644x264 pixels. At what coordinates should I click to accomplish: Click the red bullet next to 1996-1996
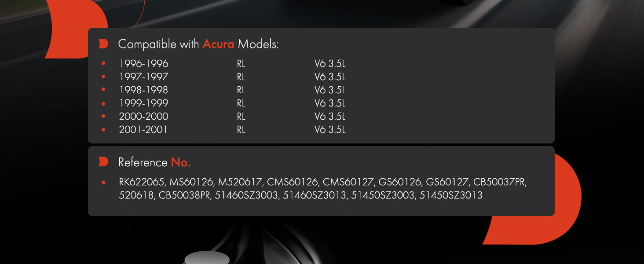pos(103,63)
